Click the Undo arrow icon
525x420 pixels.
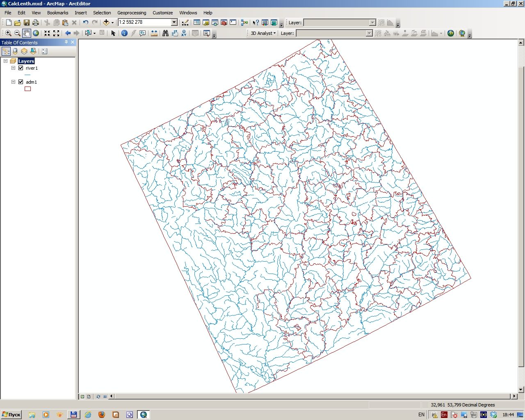85,23
